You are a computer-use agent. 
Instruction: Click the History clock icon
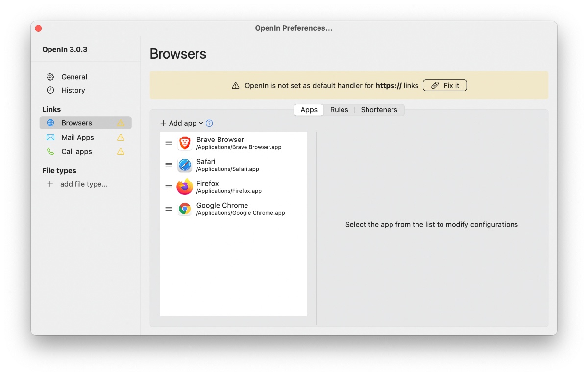50,90
